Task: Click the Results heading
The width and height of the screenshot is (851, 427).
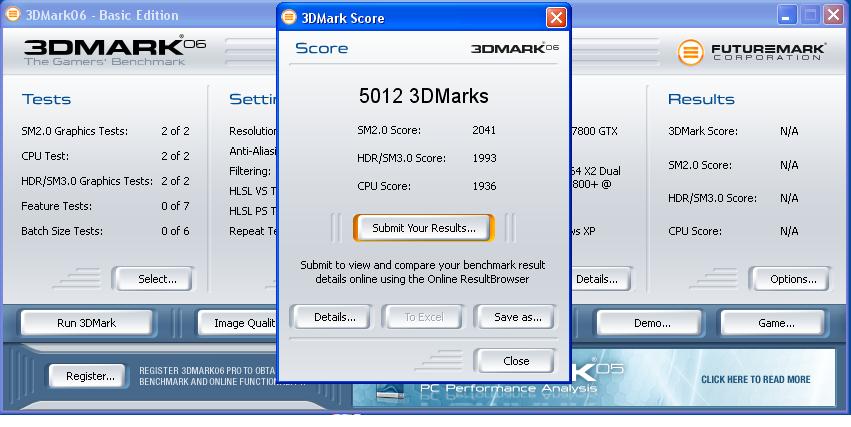Action: (701, 99)
